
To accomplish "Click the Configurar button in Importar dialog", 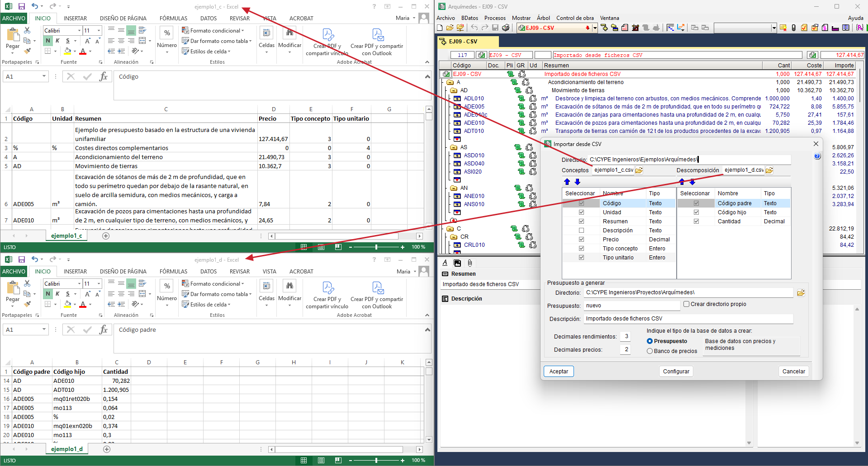I will (x=676, y=372).
